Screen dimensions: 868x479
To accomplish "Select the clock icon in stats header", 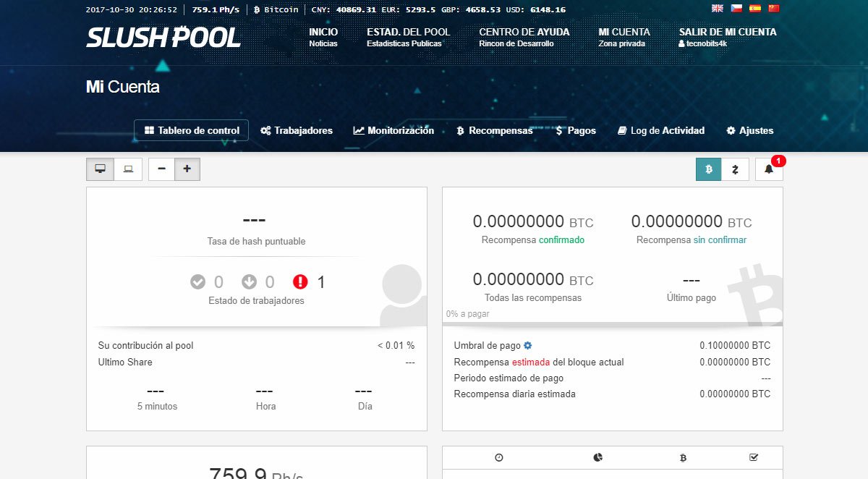I will coord(498,457).
